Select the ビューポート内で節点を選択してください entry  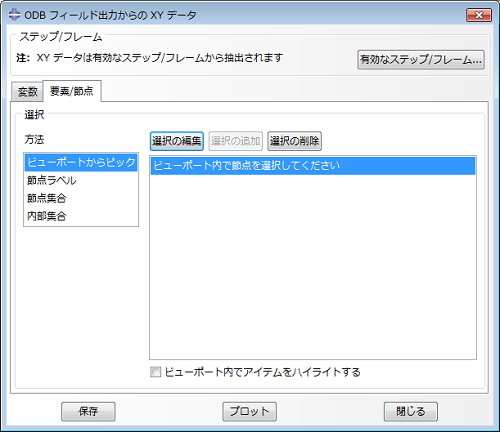[313, 166]
